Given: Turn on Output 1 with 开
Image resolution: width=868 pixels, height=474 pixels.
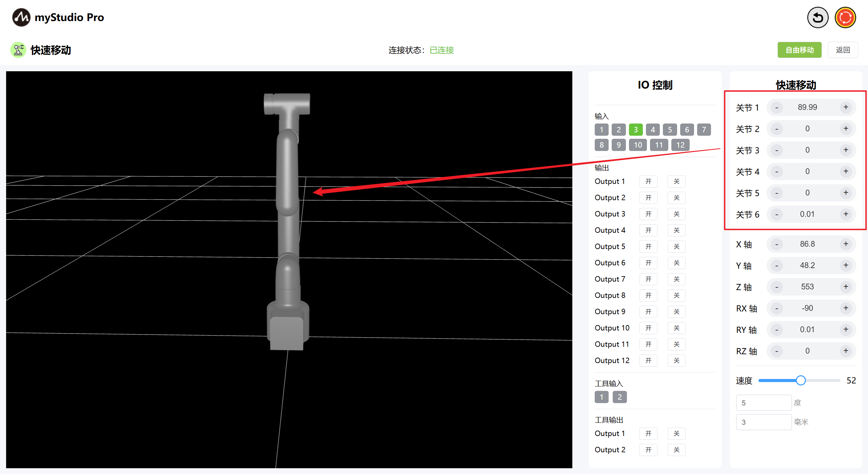Looking at the screenshot, I should tap(648, 182).
